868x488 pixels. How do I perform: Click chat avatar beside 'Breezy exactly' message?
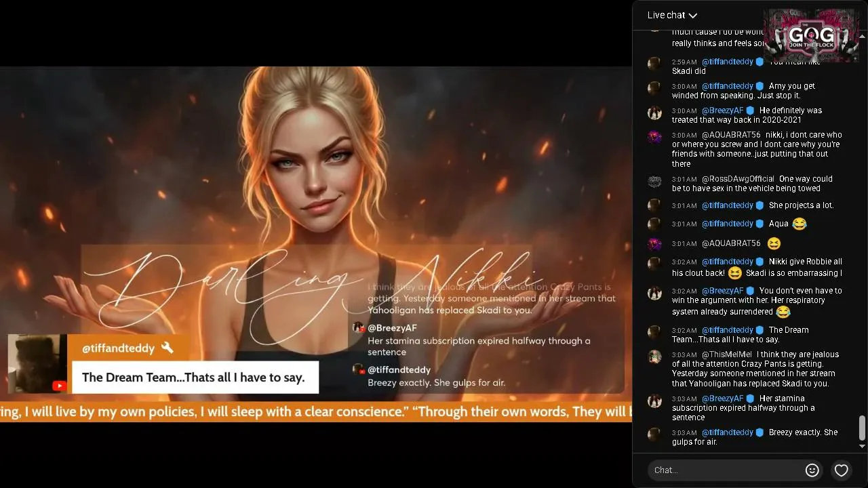(654, 434)
